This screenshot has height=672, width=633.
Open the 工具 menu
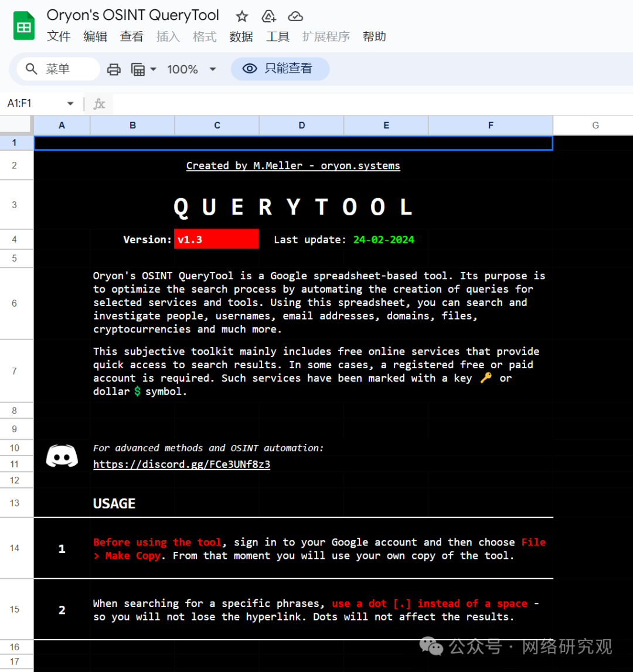click(278, 36)
